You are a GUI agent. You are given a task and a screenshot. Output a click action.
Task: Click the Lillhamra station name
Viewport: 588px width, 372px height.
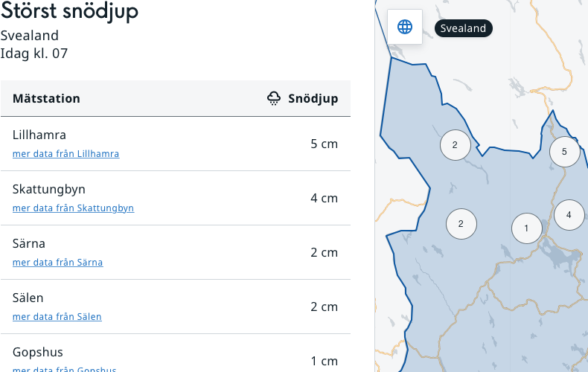pyautogui.click(x=39, y=135)
